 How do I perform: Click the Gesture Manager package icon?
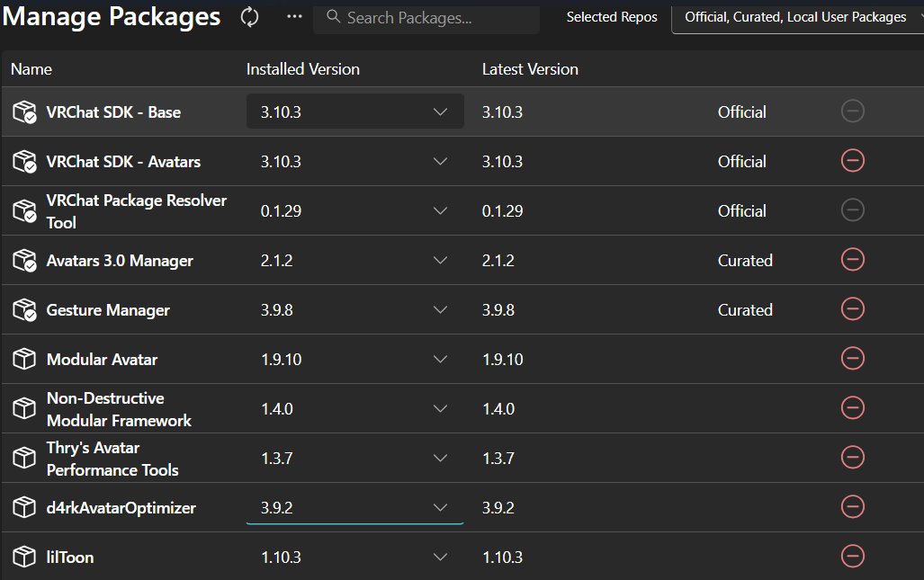pos(24,309)
